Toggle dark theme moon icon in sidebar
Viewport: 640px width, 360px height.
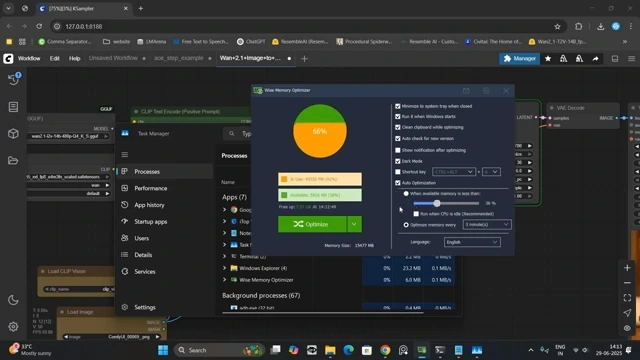13,300
